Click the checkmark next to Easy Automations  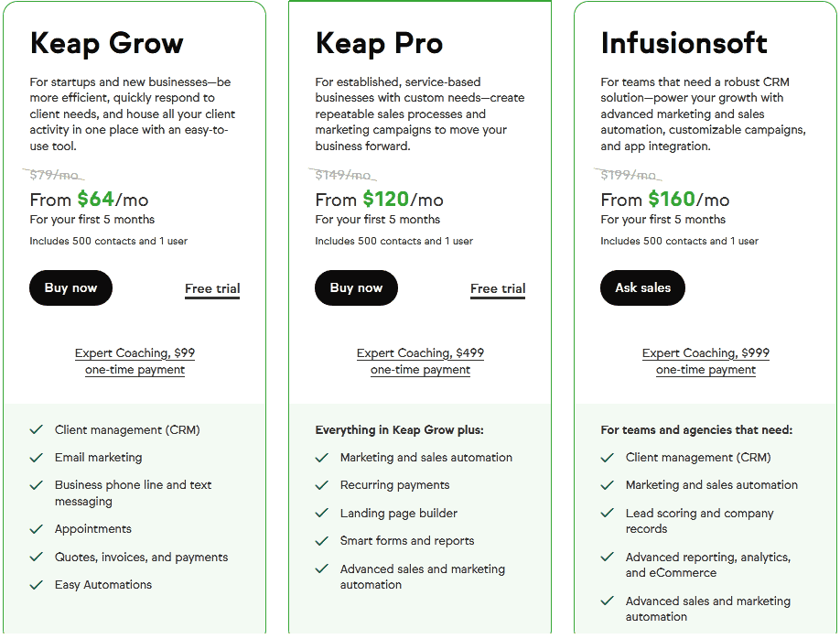36,584
